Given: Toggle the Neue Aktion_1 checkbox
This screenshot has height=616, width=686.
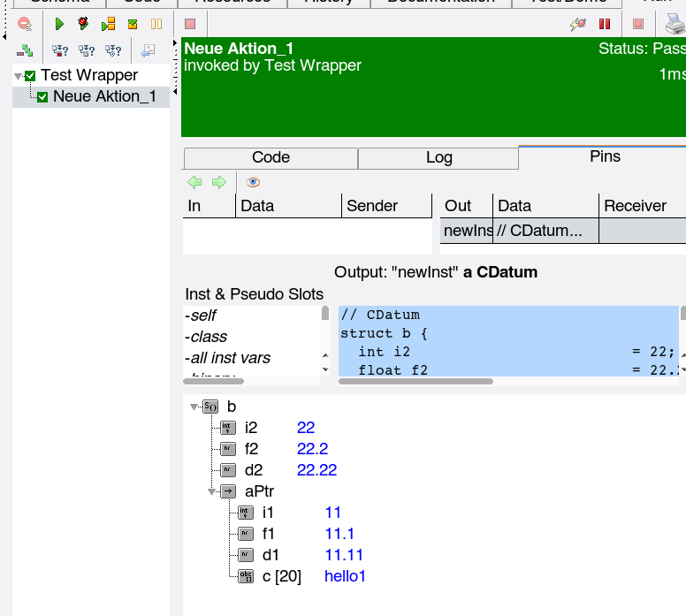Looking at the screenshot, I should (42, 97).
